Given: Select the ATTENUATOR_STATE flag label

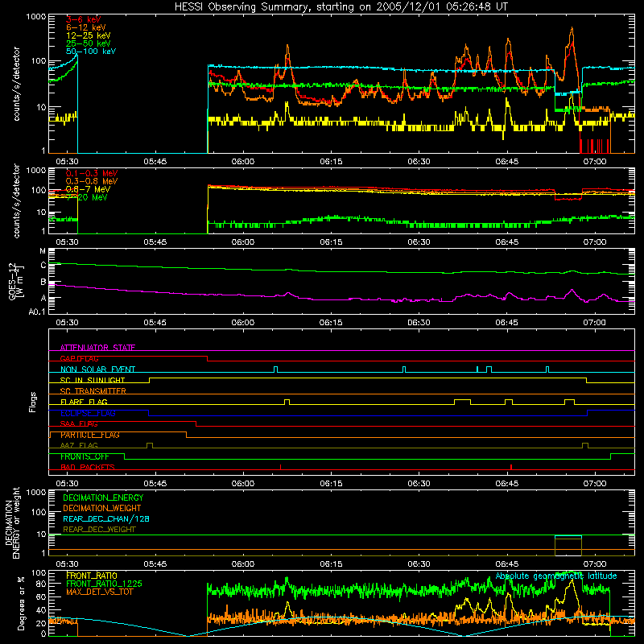Looking at the screenshot, I should 97,348.
